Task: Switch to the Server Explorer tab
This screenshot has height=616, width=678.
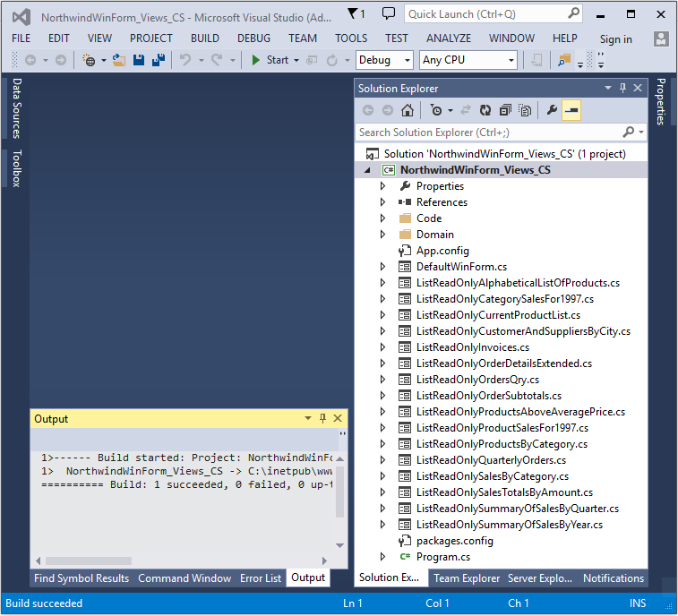Action: coord(540,578)
